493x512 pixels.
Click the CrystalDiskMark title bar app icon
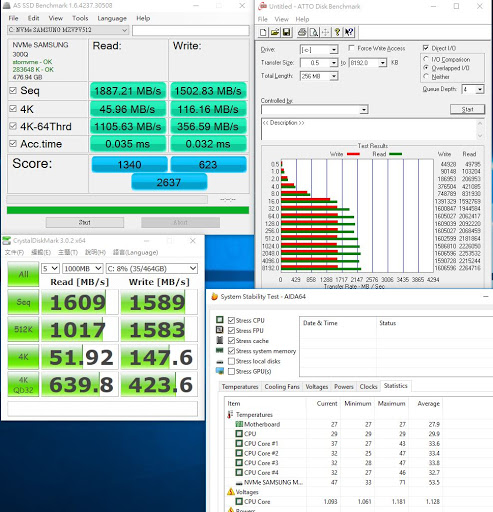(6, 241)
